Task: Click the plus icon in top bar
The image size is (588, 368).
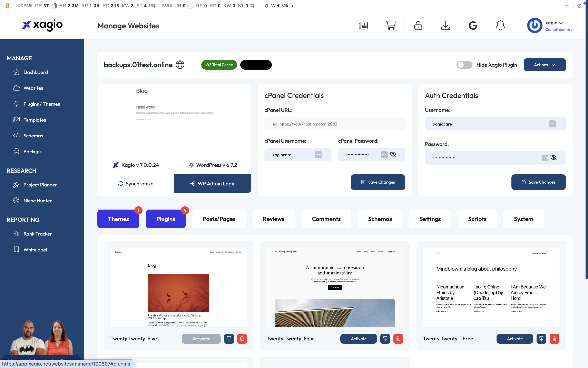Action: (567, 6)
